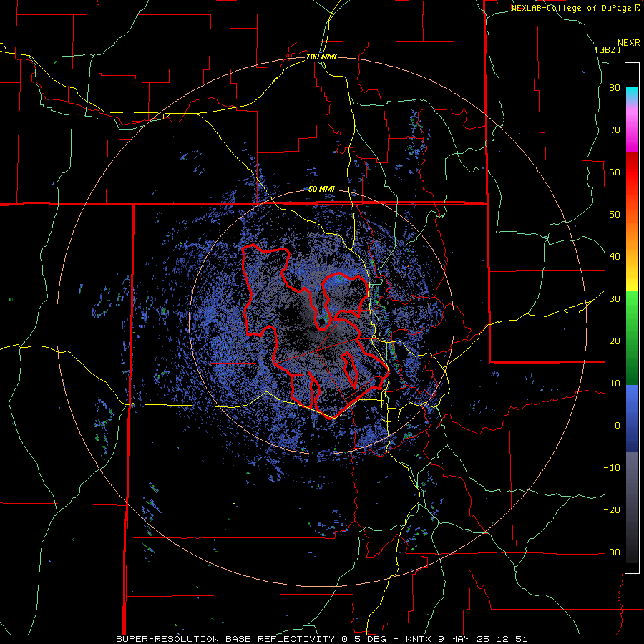The width and height of the screenshot is (644, 644).
Task: Click the NEXR label above the color bar
Action: [629, 43]
